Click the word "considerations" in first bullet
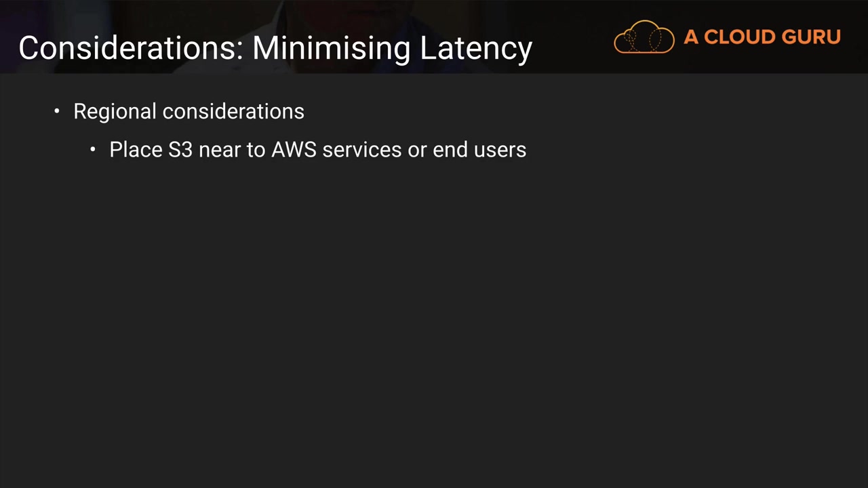868x488 pixels. [x=233, y=112]
